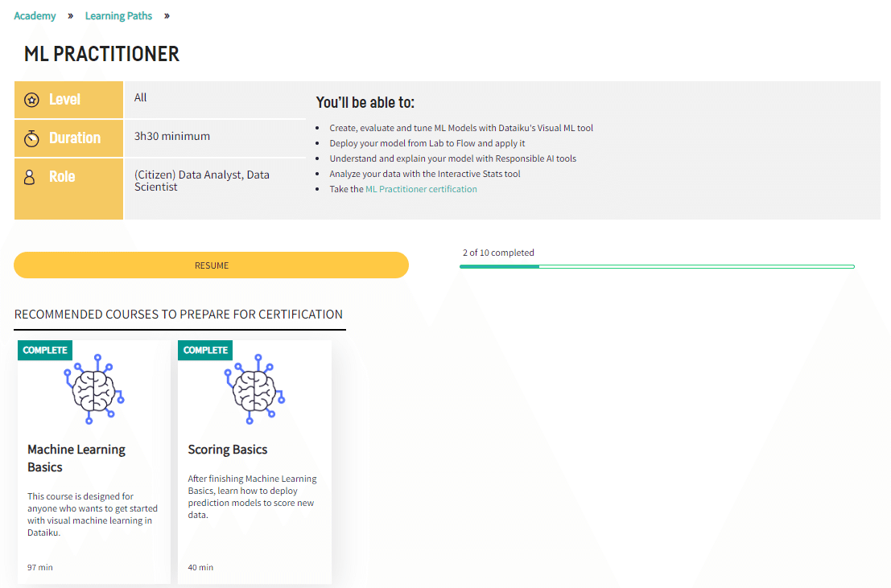Open the Academy breadcrumb page
The height and width of the screenshot is (588, 891).
tap(35, 15)
